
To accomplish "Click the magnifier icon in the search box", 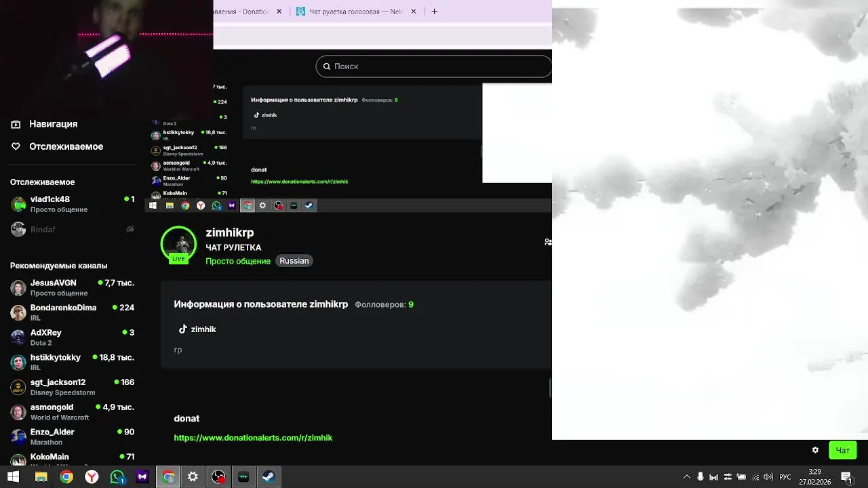I will tap(326, 66).
